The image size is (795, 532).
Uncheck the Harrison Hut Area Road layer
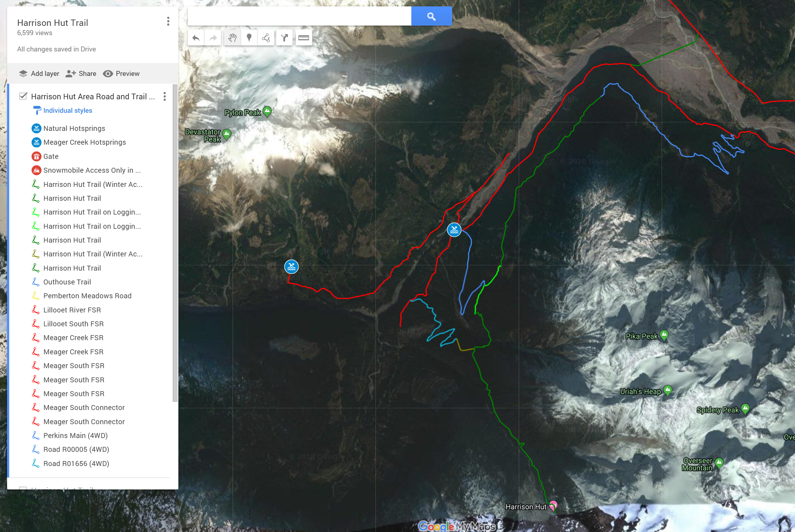click(23, 96)
